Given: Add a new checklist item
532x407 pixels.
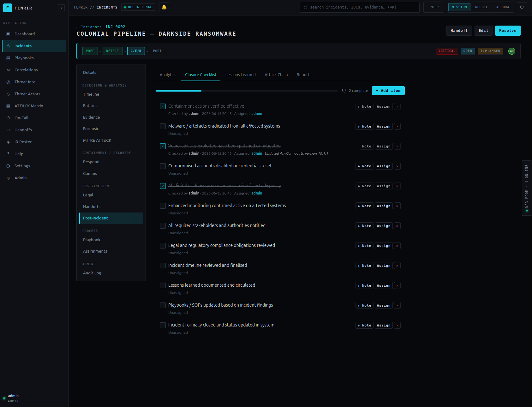Looking at the screenshot, I should (x=388, y=91).
